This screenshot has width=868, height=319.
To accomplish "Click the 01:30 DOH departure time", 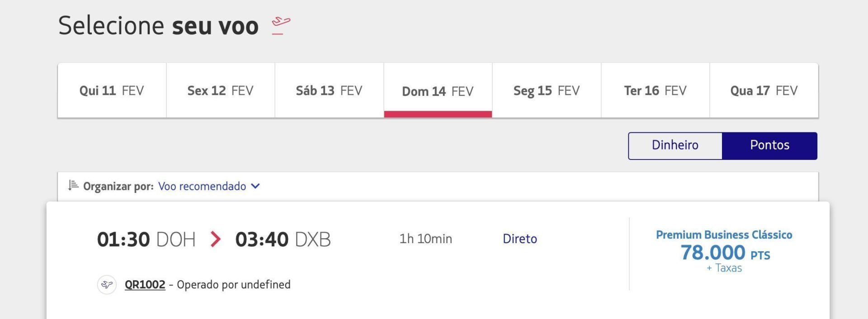I will tap(146, 239).
